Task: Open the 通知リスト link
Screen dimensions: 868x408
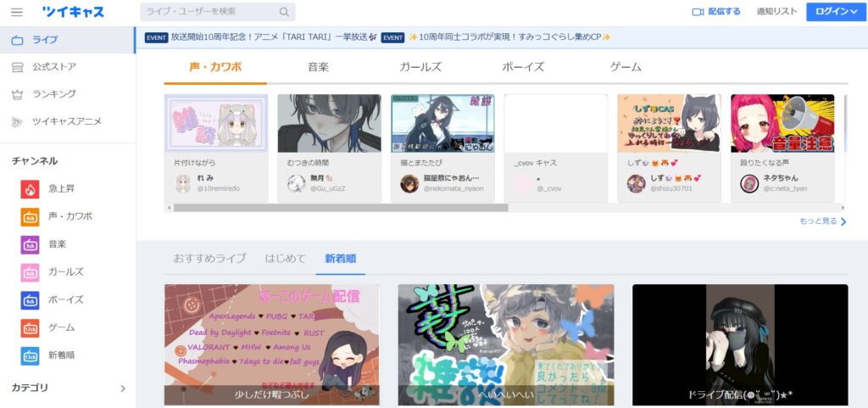Action: [x=776, y=12]
